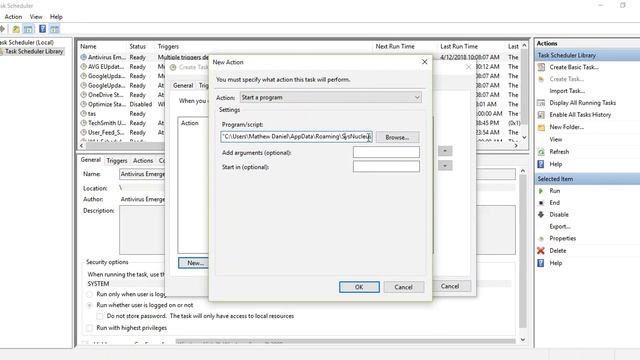Click the clock icon beside TechSmith U... task
The image size is (640, 360).
(83, 123)
